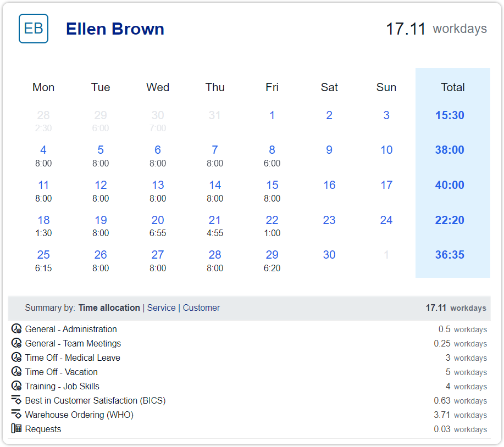Click the Training - Job Skills row label
The image size is (504, 447).
click(x=62, y=386)
